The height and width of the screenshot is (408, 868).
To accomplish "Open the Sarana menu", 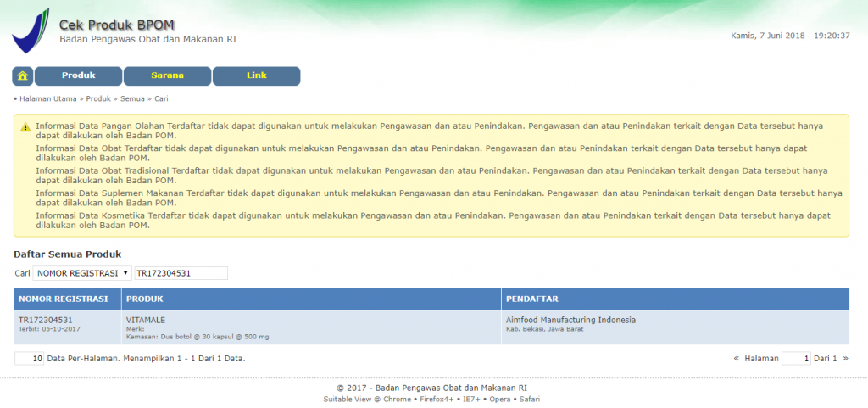I will (x=167, y=76).
